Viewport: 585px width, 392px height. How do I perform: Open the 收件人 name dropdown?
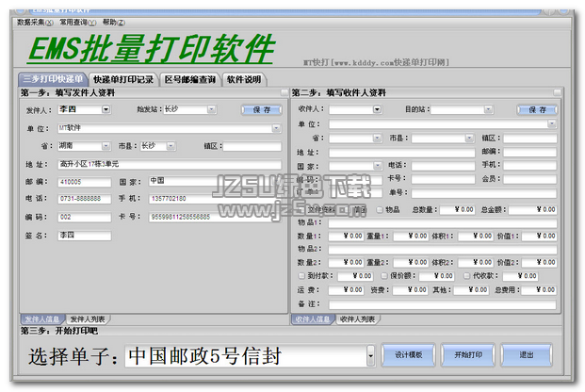377,109
